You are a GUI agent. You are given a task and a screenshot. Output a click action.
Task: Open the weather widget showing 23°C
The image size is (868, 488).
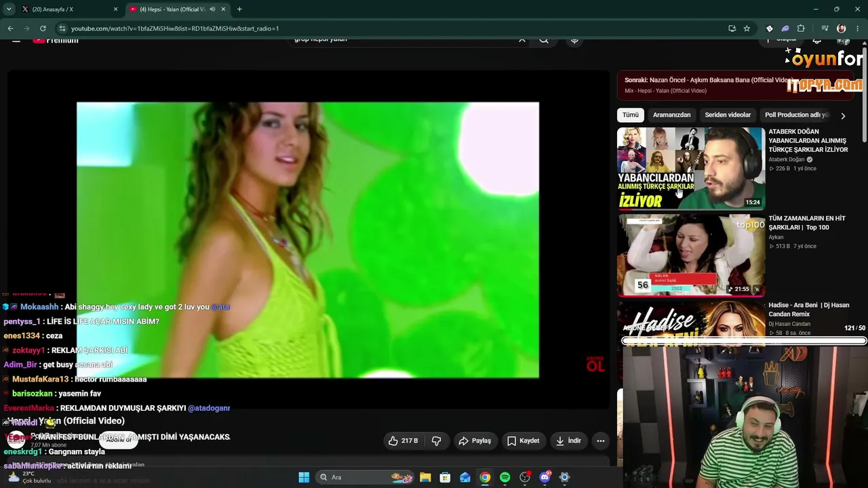pos(31,477)
